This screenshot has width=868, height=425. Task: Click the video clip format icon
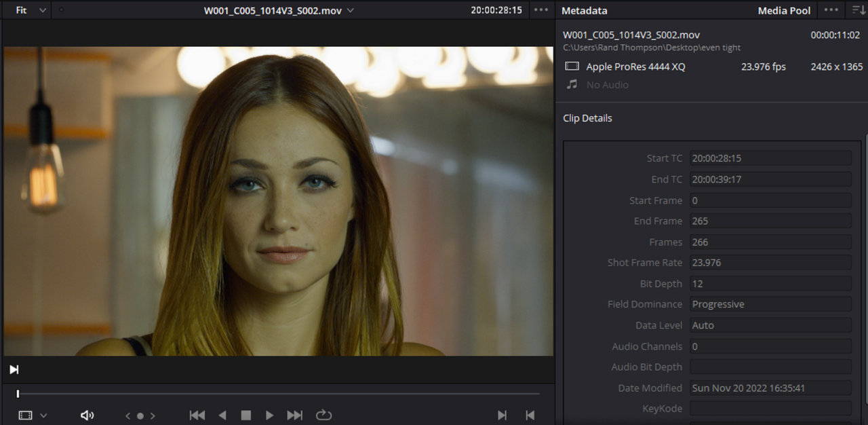572,67
